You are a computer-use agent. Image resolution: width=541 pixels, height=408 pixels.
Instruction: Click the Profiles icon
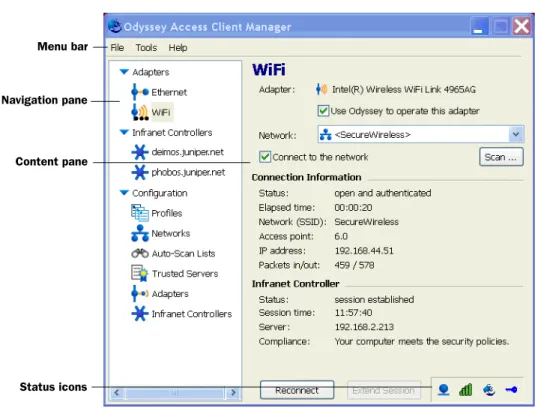coord(140,213)
